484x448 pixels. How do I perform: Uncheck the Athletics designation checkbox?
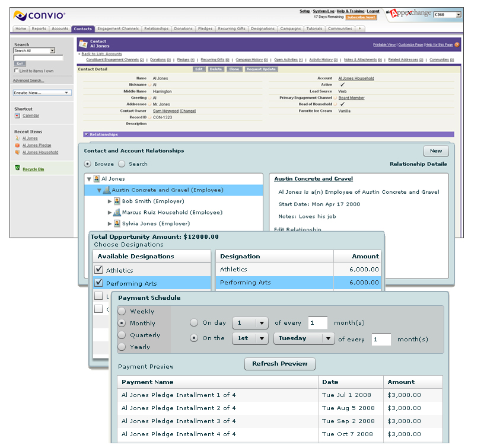[99, 270]
